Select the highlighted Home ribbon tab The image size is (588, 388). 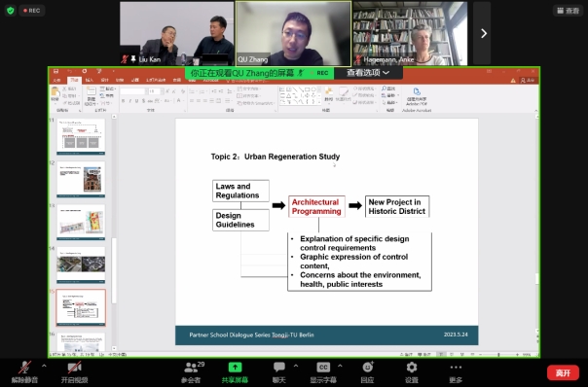pyautogui.click(x=74, y=80)
